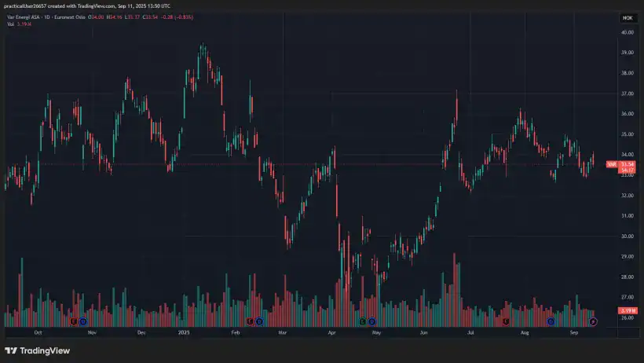Select the green earnings marker before May
The image size is (644, 363).
coord(363,321)
